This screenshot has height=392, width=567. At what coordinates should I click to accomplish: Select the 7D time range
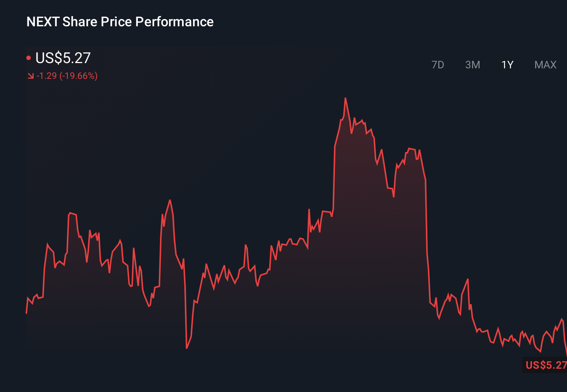(x=438, y=65)
